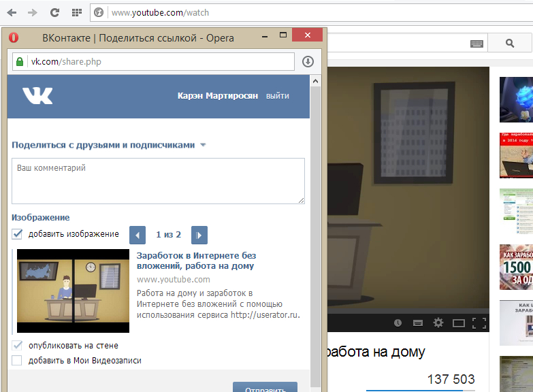Image resolution: width=533 pixels, height=392 pixels.
Task: Click the VK logo in the header
Action: [37, 95]
